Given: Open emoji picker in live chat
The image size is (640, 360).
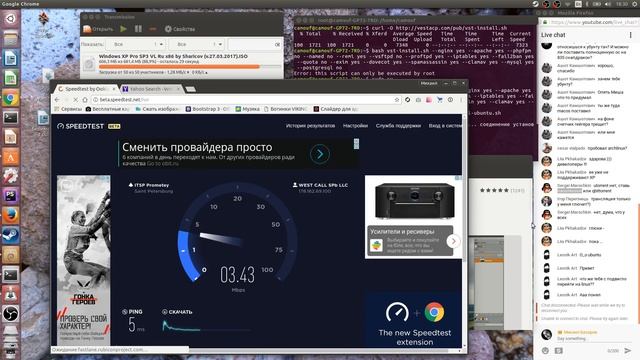Looking at the screenshot, I should click(x=545, y=351).
